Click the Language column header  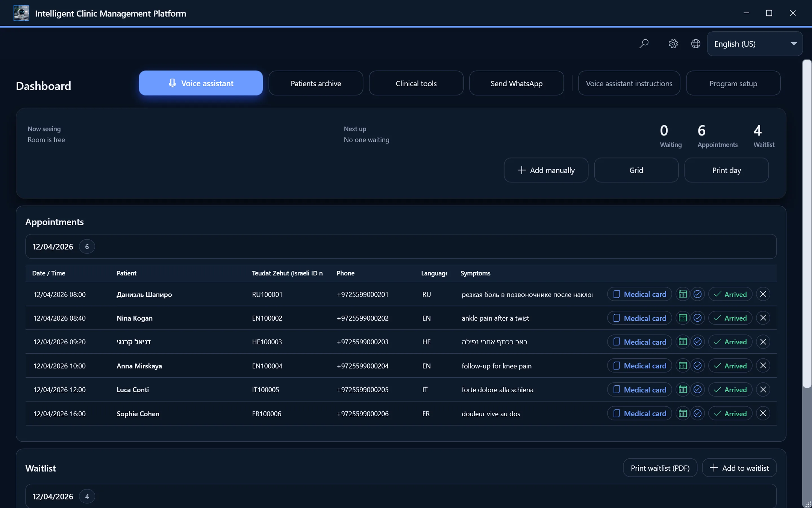pyautogui.click(x=434, y=273)
